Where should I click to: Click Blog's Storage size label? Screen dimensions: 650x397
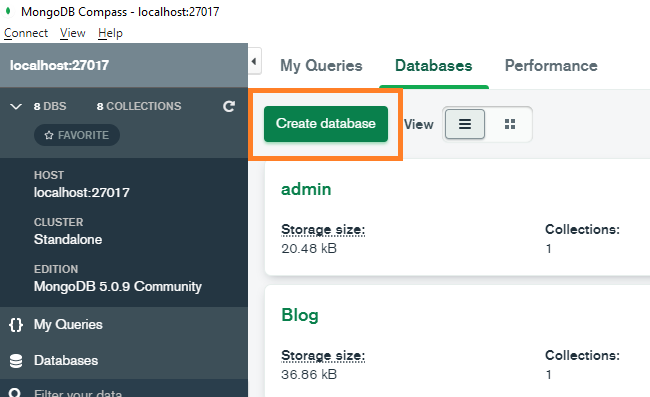[x=323, y=356]
